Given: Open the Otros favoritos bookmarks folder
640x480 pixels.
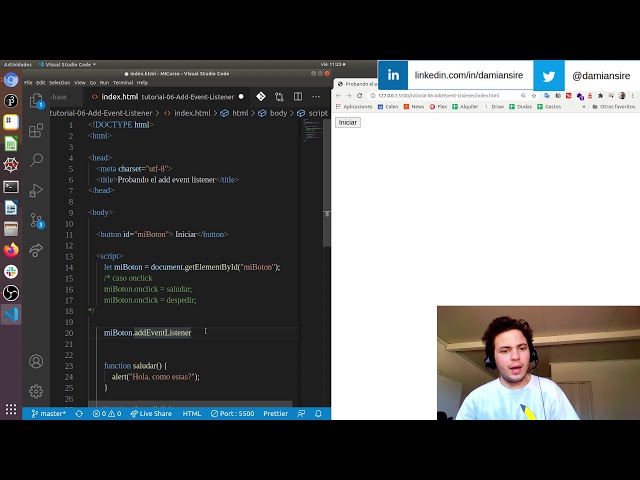Looking at the screenshot, I should (x=614, y=107).
